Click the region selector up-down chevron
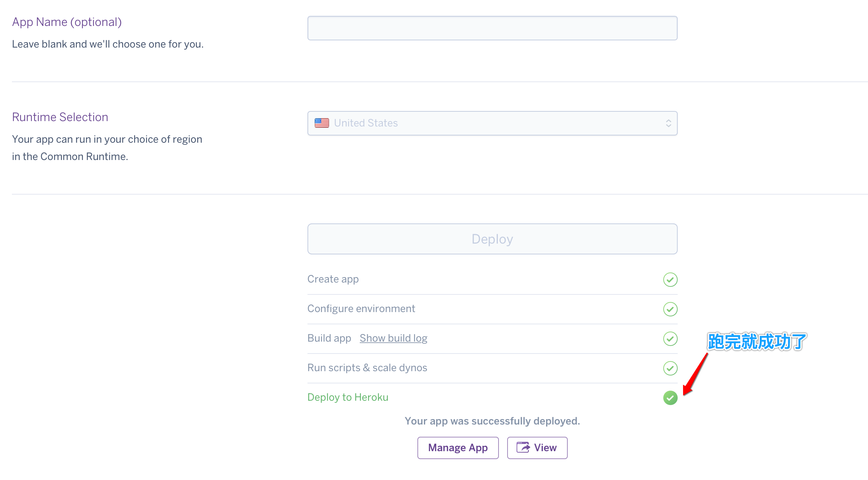Screen dimensions: 868x480 [668, 123]
